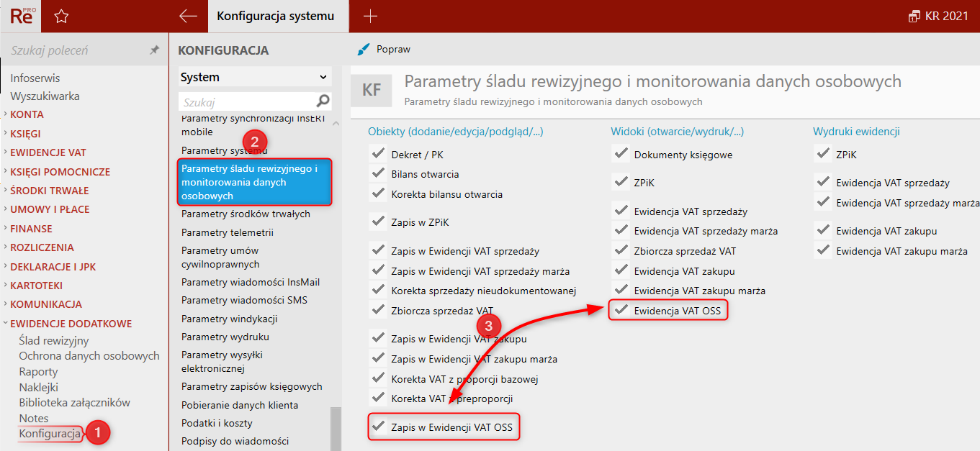Expand the KONTA section

27,114
